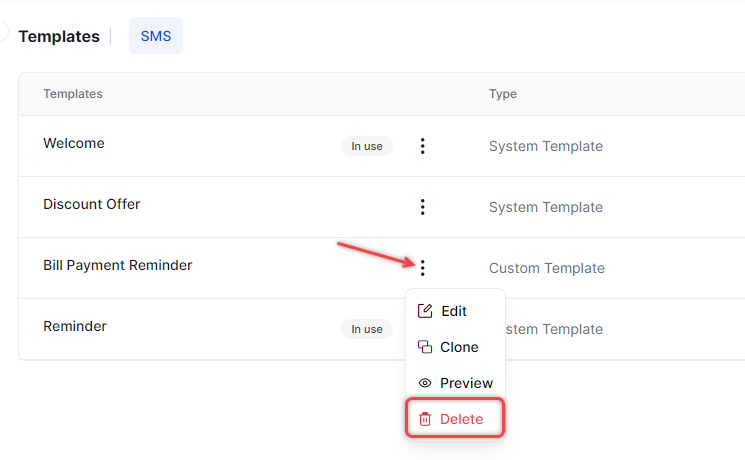Click the eye icon beside Preview
This screenshot has width=745, height=460.
click(x=425, y=383)
